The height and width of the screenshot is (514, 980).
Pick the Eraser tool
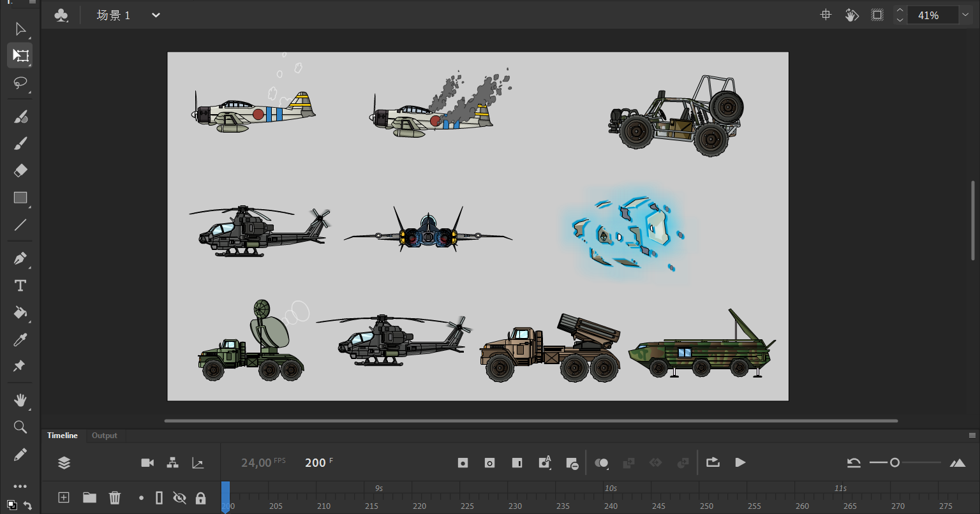[20, 170]
